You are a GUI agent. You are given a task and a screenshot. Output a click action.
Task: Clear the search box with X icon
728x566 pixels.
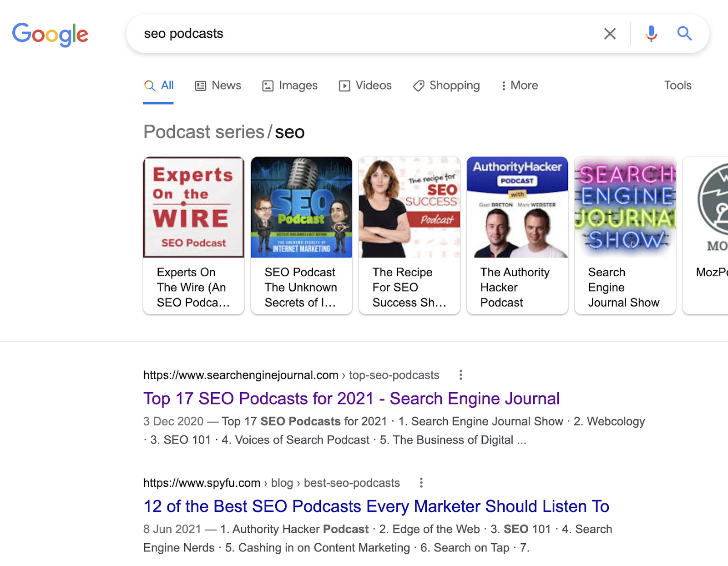[610, 34]
